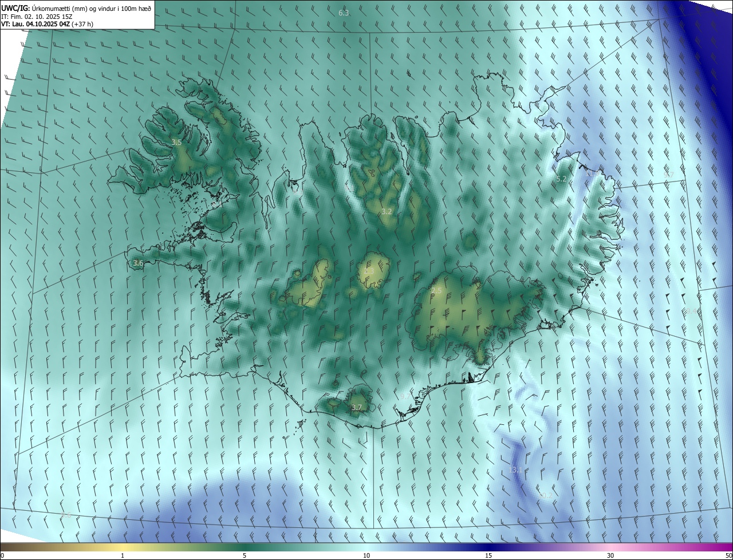Pick the yellow color at the 1 mark

[123, 547]
